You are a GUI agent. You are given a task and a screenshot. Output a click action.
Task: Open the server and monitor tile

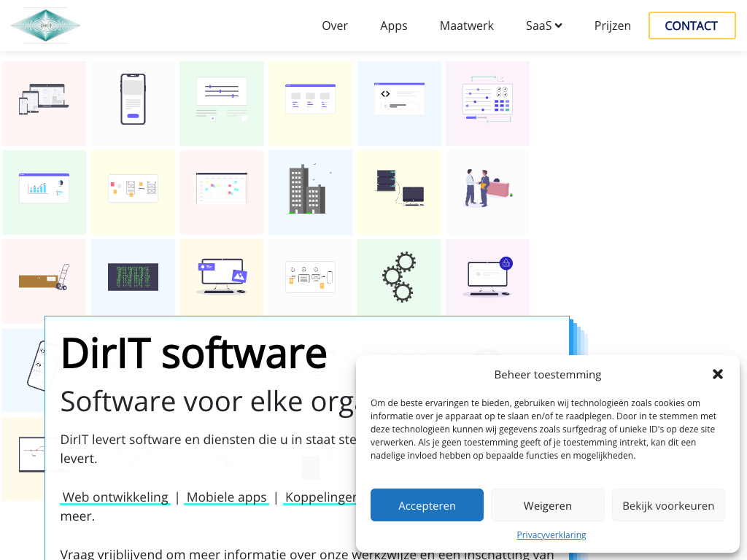point(399,191)
